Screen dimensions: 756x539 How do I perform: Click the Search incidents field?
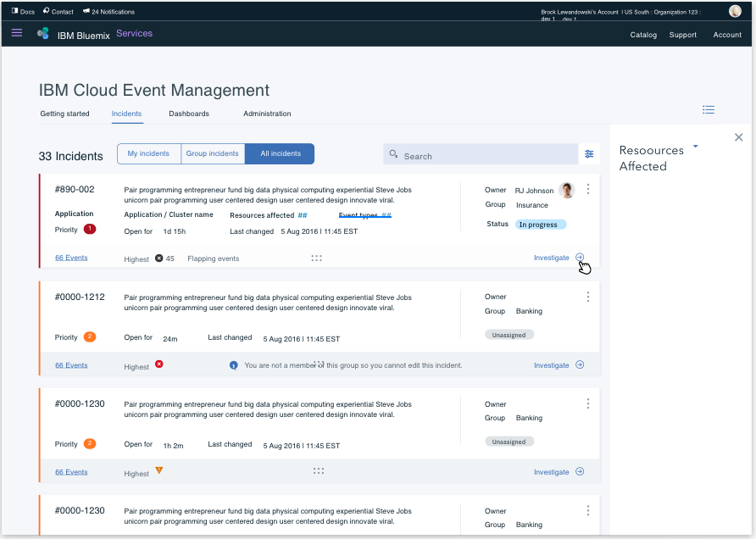(x=481, y=154)
